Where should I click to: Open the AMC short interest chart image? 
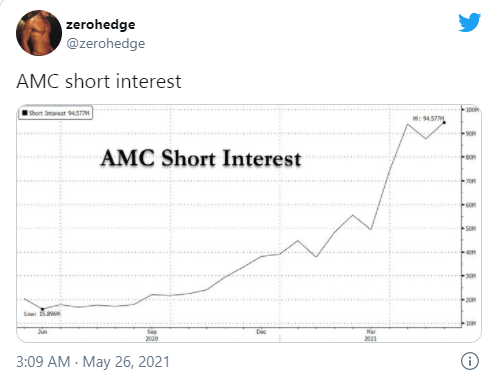coord(249,223)
